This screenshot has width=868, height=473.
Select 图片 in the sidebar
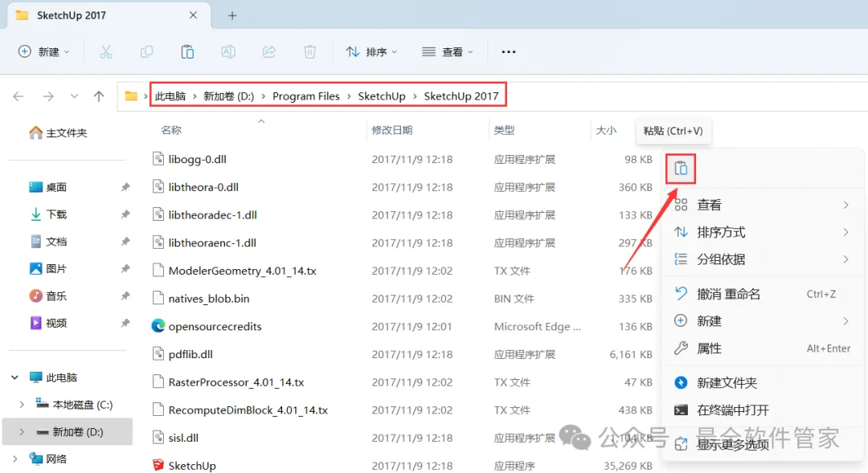click(47, 269)
